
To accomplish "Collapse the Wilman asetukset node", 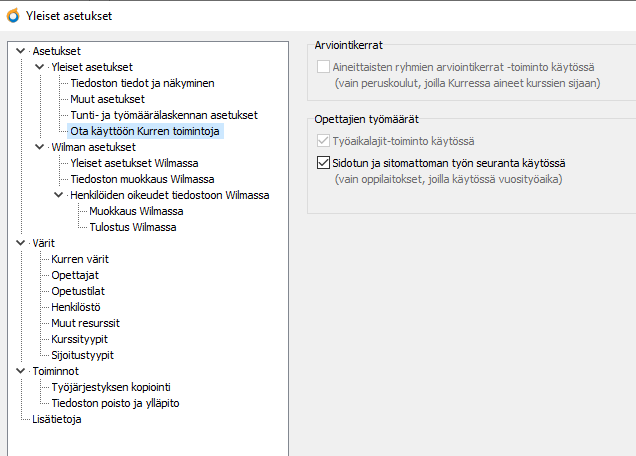I will tap(40, 147).
